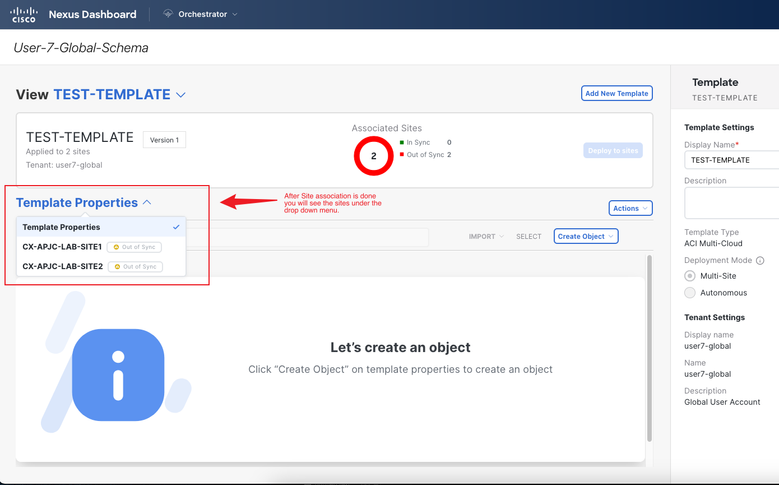Screen dimensions: 779x485
Task: Open the Create Object dropdown
Action: (586, 237)
